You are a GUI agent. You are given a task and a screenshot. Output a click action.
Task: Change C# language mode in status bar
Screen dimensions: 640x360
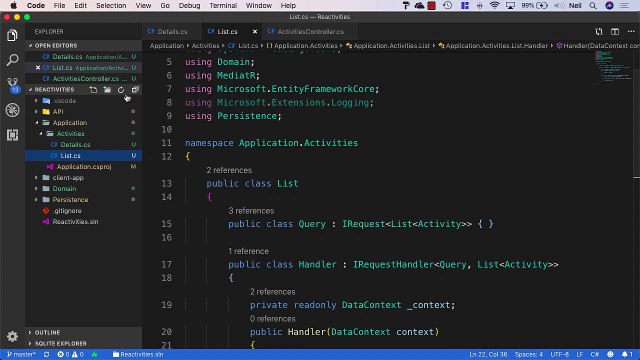tap(595, 354)
